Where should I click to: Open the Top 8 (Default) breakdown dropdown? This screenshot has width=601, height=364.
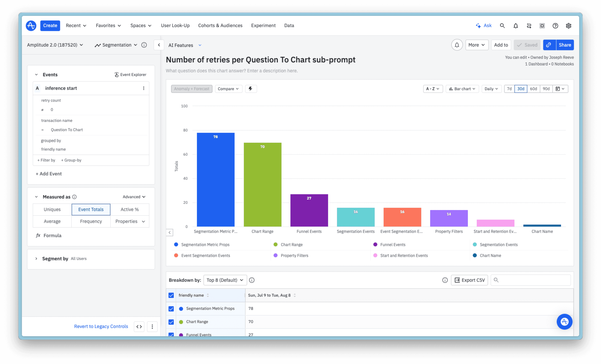(x=225, y=280)
